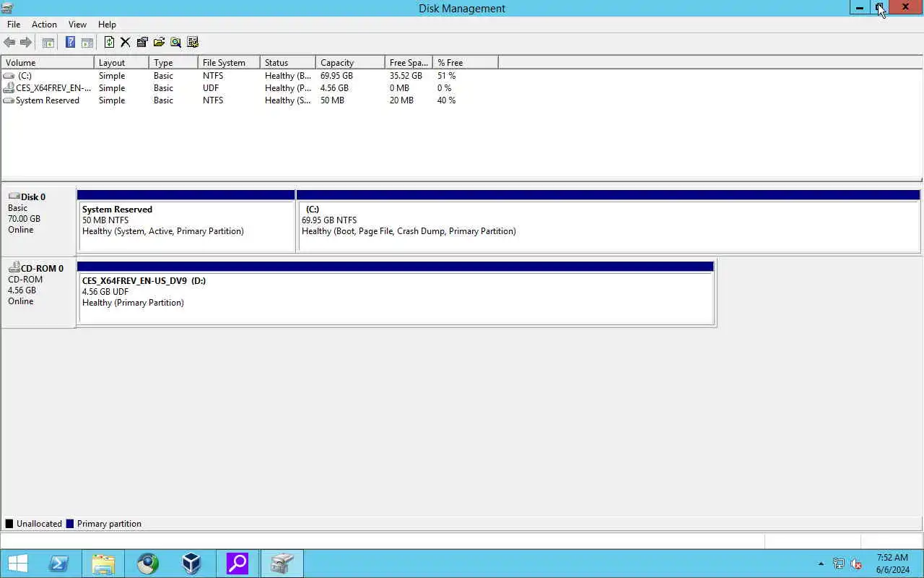Select the CES_X64FREV_EN-... volume row

point(250,88)
